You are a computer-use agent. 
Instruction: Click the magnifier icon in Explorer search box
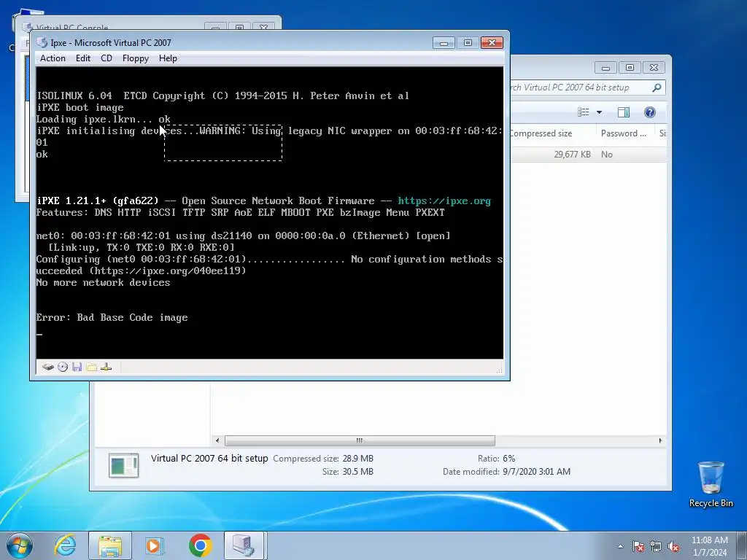click(x=657, y=87)
